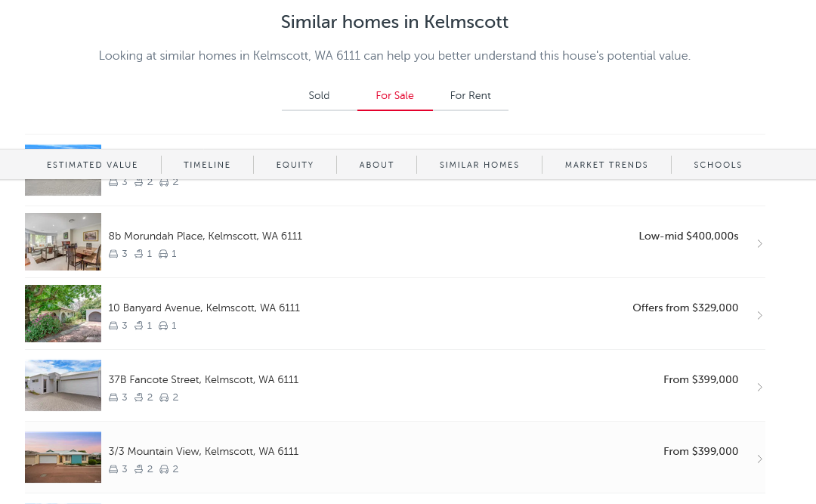Go to Estimated Value section
The height and width of the screenshot is (504, 816).
coord(92,165)
